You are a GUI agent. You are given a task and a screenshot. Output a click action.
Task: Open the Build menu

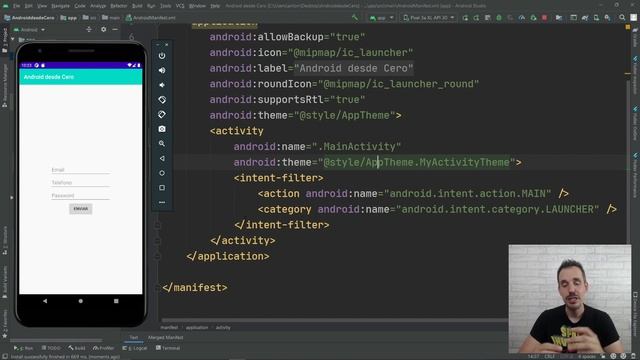(x=137, y=6)
